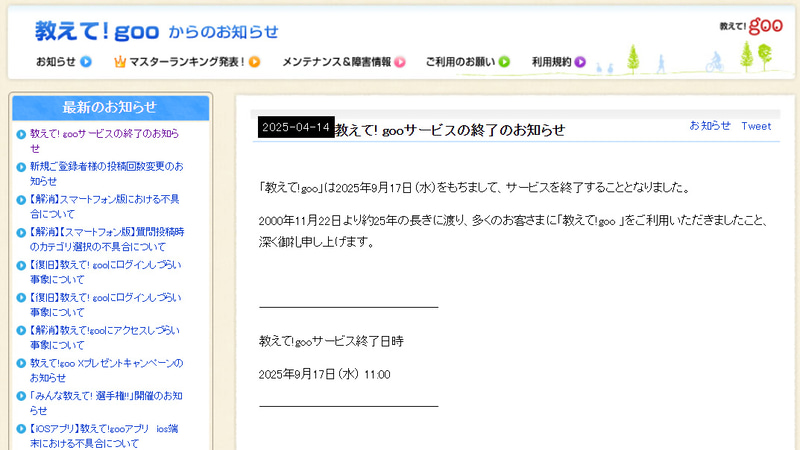Click the green arrow icon after ご利用のお願い
Image resolution: width=800 pixels, height=450 pixels.
(x=504, y=62)
